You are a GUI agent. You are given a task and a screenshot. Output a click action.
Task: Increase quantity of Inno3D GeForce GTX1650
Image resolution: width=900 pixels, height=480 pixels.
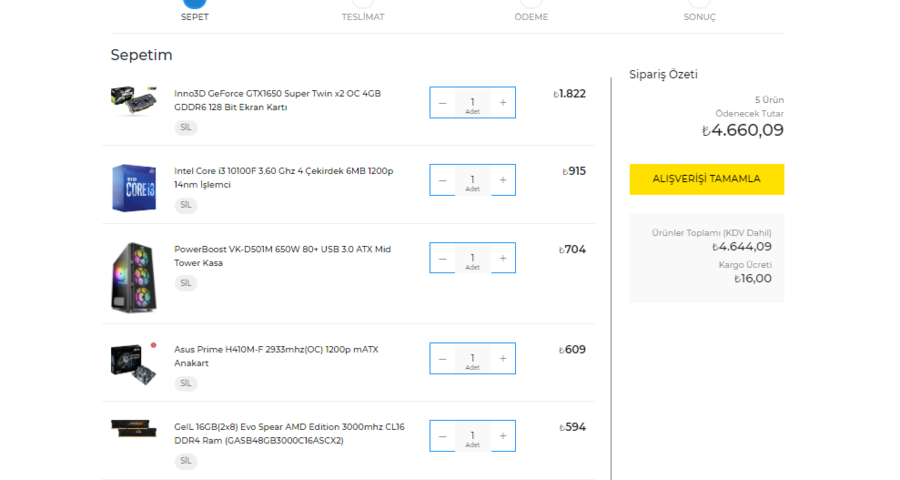pos(503,103)
